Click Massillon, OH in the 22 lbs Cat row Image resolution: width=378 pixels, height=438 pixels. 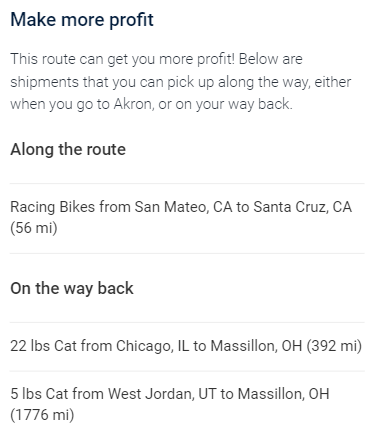tap(256, 346)
